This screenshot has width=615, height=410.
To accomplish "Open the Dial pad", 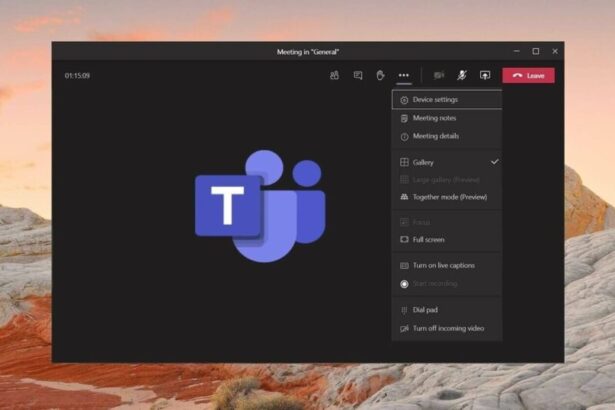I will [447, 310].
